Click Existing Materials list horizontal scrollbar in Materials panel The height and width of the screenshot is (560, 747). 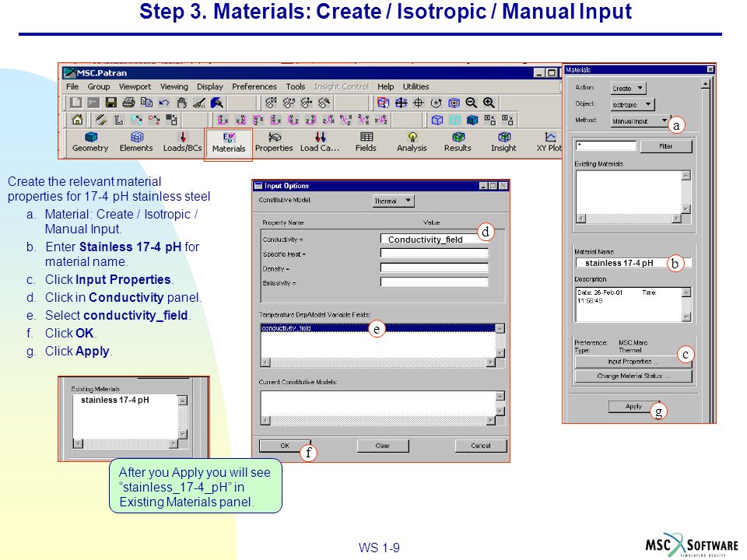point(629,219)
